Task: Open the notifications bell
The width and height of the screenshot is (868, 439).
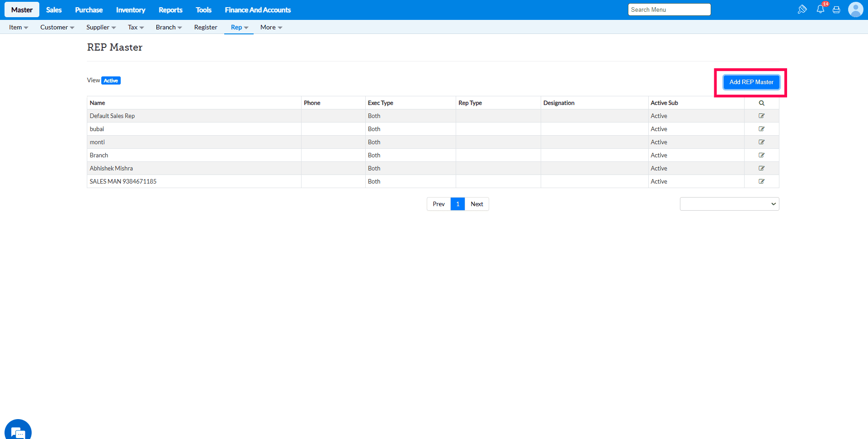Action: click(820, 9)
